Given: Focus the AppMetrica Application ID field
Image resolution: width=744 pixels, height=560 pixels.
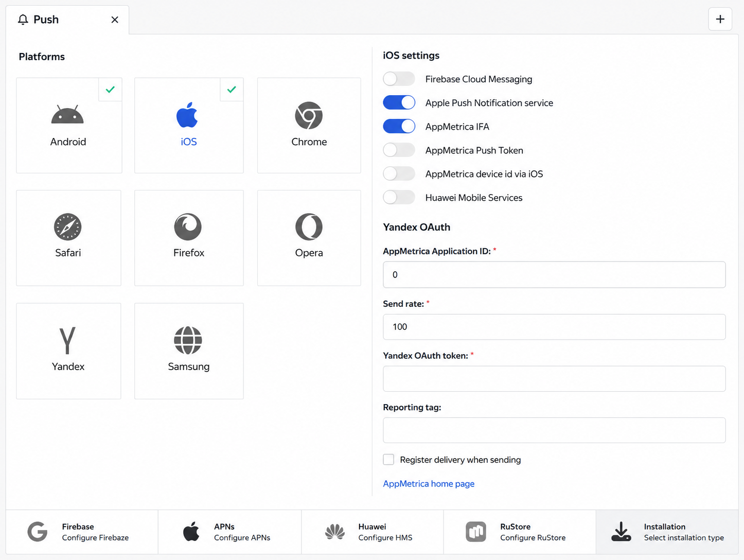Looking at the screenshot, I should pos(554,274).
